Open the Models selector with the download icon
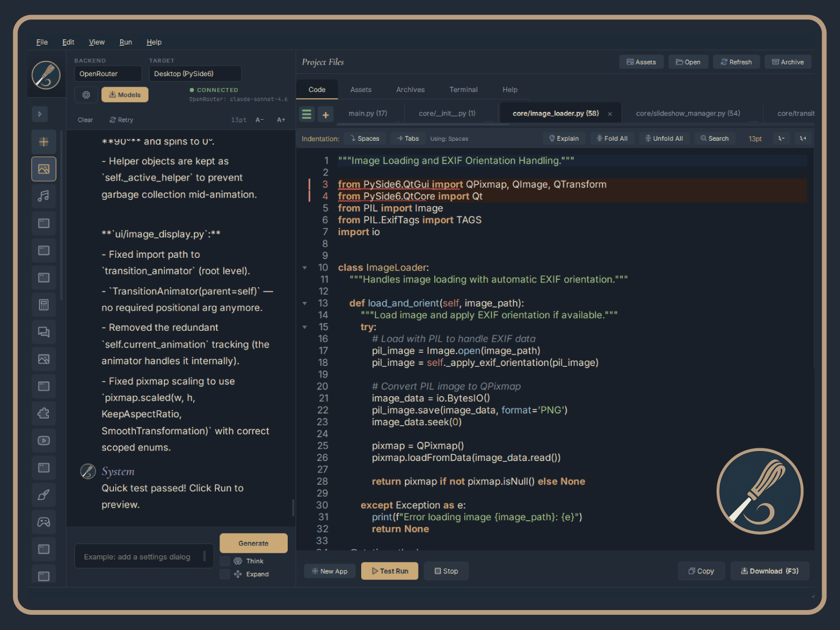Viewport: 840px width, 630px height. pos(124,94)
